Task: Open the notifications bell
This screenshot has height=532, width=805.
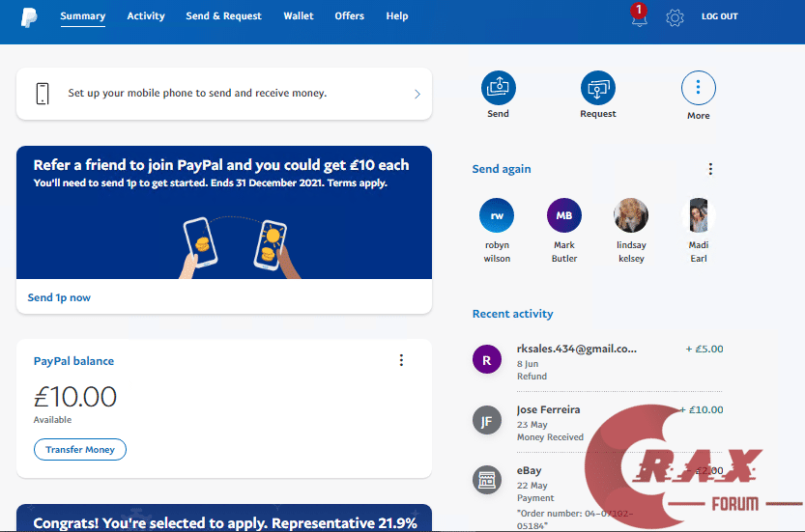Action: click(639, 17)
